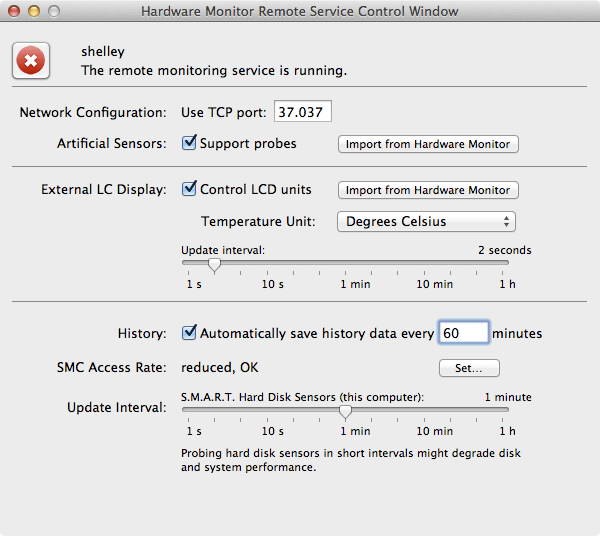The width and height of the screenshot is (600, 536).
Task: Click the TCP port input field
Action: point(303,112)
